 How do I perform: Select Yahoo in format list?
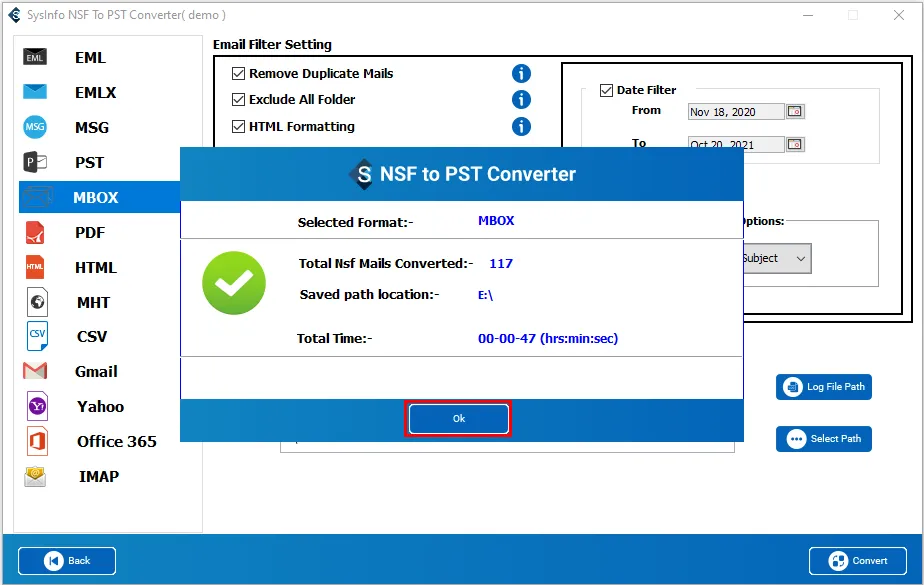click(100, 406)
